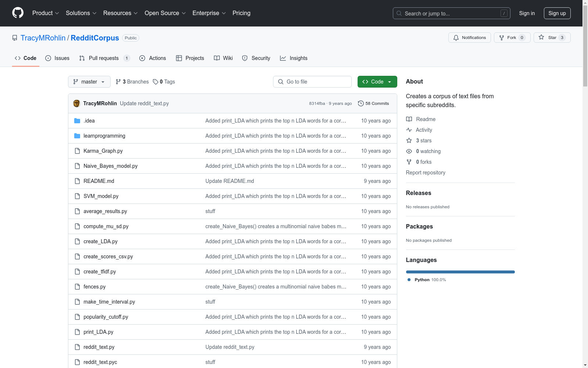Expand the Enterprise menu
This screenshot has width=588, height=368.
(209, 13)
